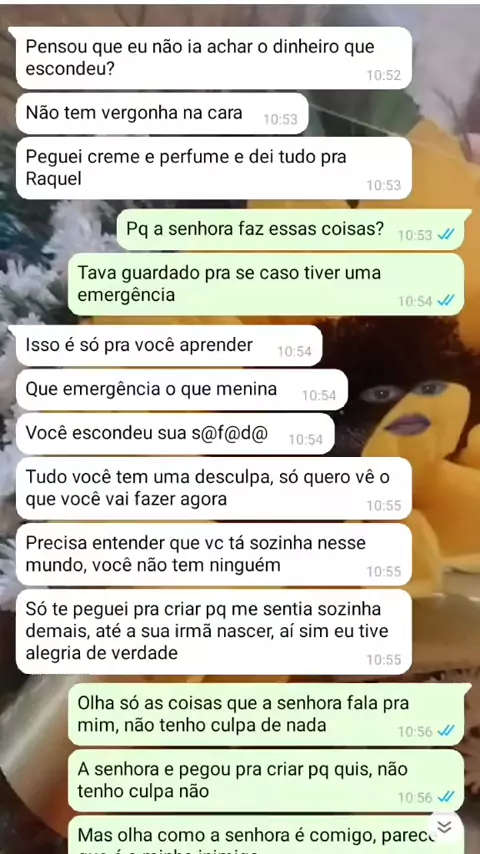Select message 'Isso é só pra você aprender'
The height and width of the screenshot is (854, 480).
[169, 346]
